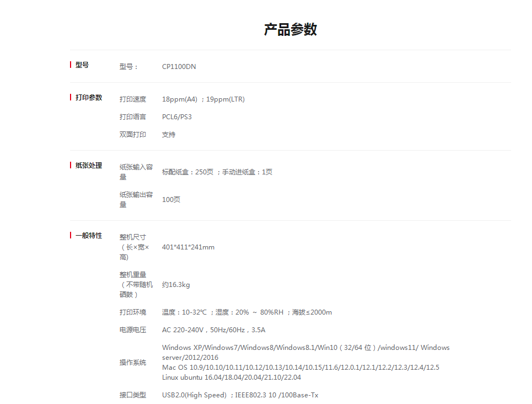Click the 打印参数 section heading
The image size is (532, 404).
click(x=89, y=98)
